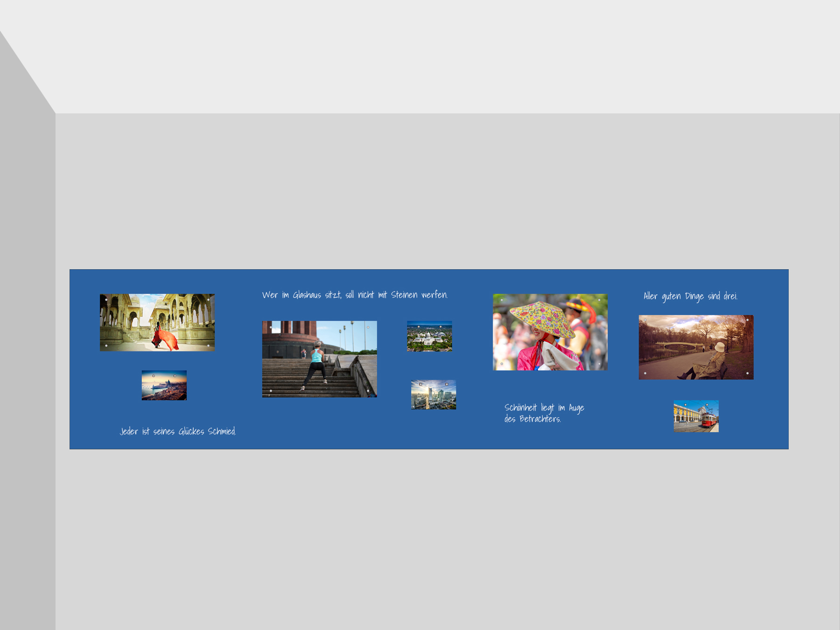Image resolution: width=840 pixels, height=630 pixels.
Task: Select the park bench woman photo
Action: [x=696, y=347]
